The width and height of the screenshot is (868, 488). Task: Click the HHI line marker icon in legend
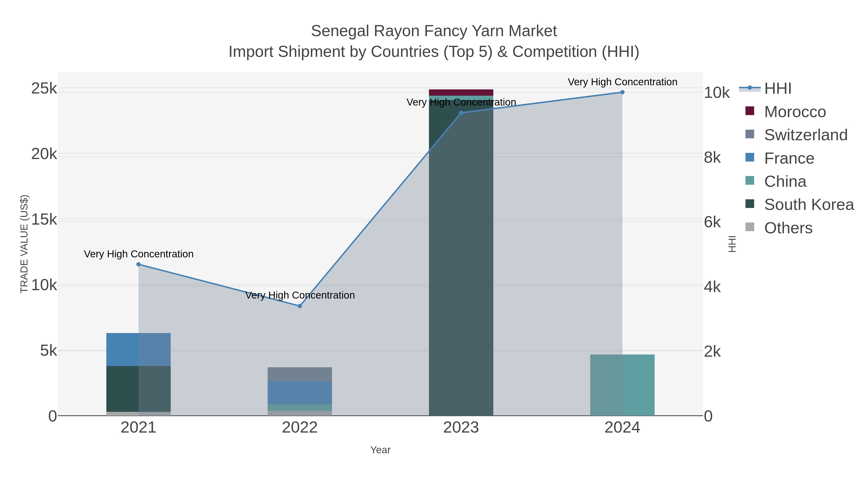[x=750, y=88]
